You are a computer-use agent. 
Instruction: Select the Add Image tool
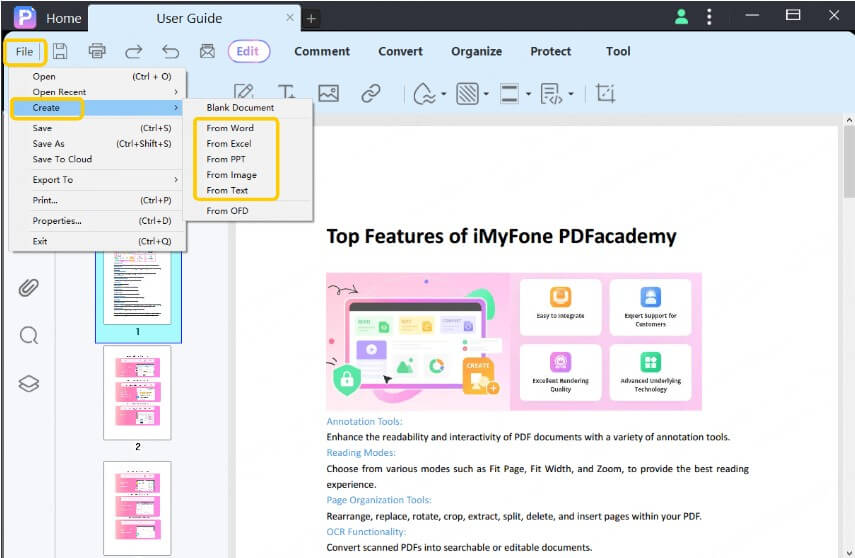pos(328,93)
